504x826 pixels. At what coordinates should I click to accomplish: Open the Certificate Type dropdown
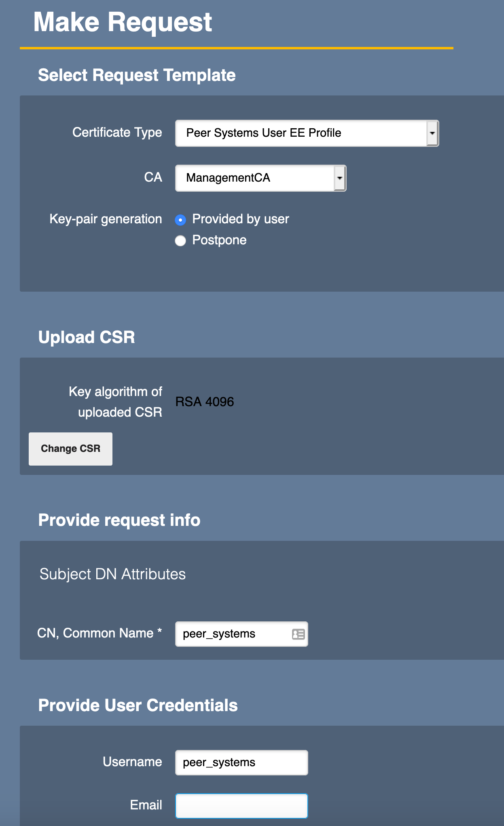click(307, 133)
